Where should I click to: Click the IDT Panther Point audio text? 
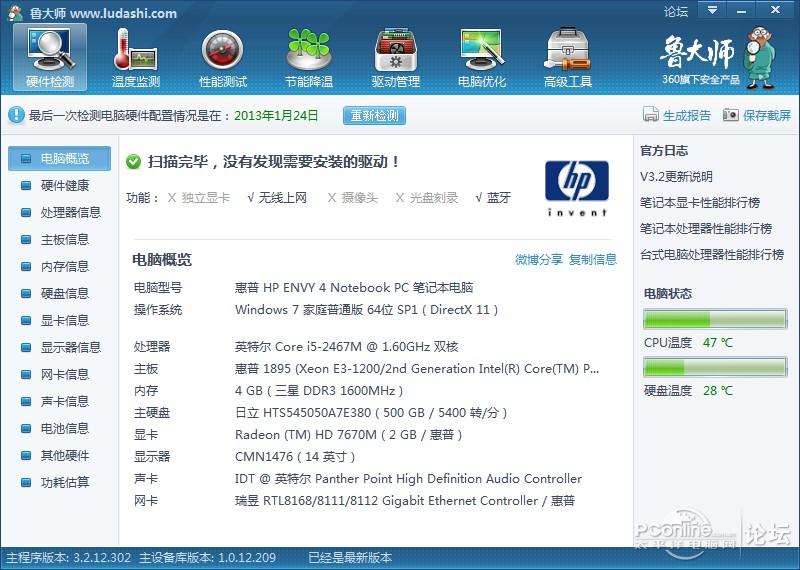point(408,479)
